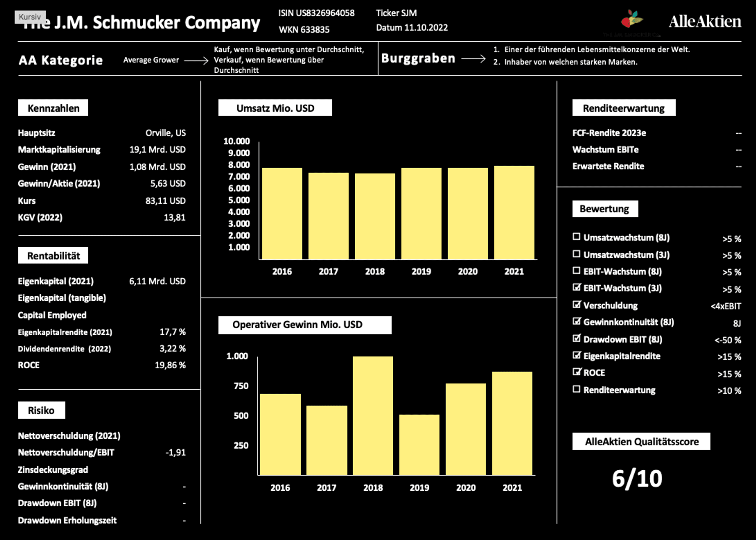Uncheck the Eigenkapitalrendite checkbox
Screen dimensions: 756x540
tap(576, 355)
